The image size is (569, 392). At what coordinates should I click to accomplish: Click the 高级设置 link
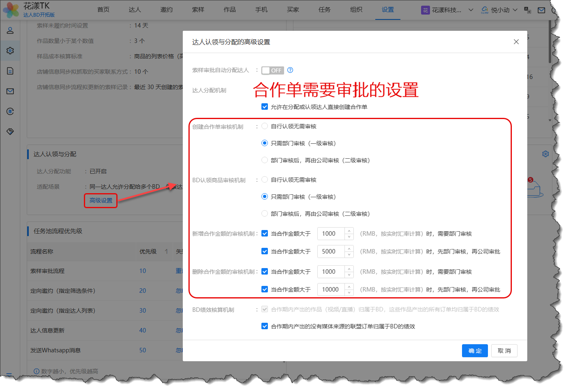point(101,200)
